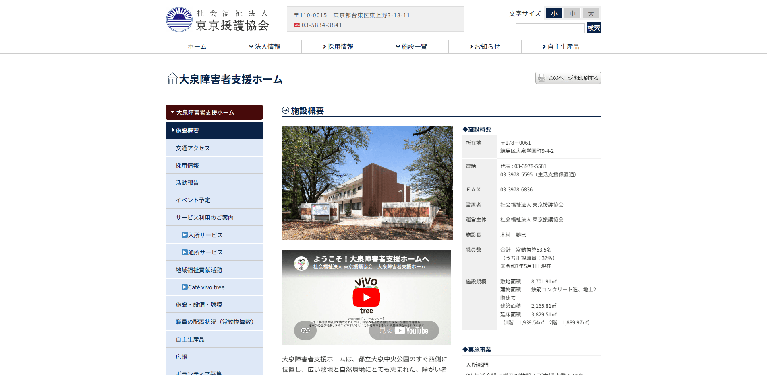Click the postal address in the header box
The image size is (767, 375).
coord(352,15)
